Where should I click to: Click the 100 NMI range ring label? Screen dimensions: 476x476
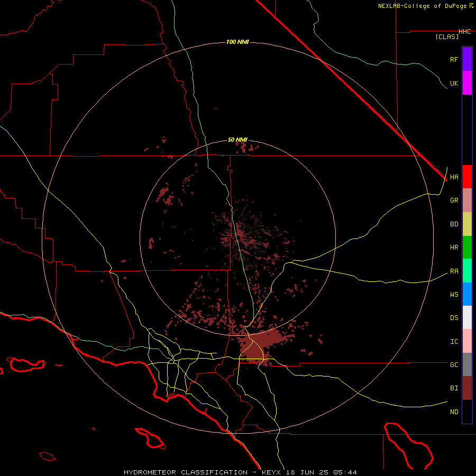click(x=237, y=42)
